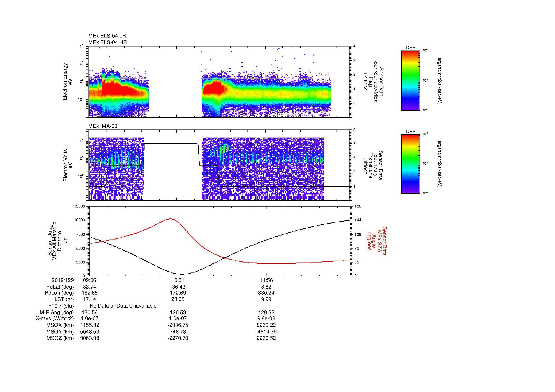
Task: Click MSOX value -2936.75
Action: click(178, 325)
